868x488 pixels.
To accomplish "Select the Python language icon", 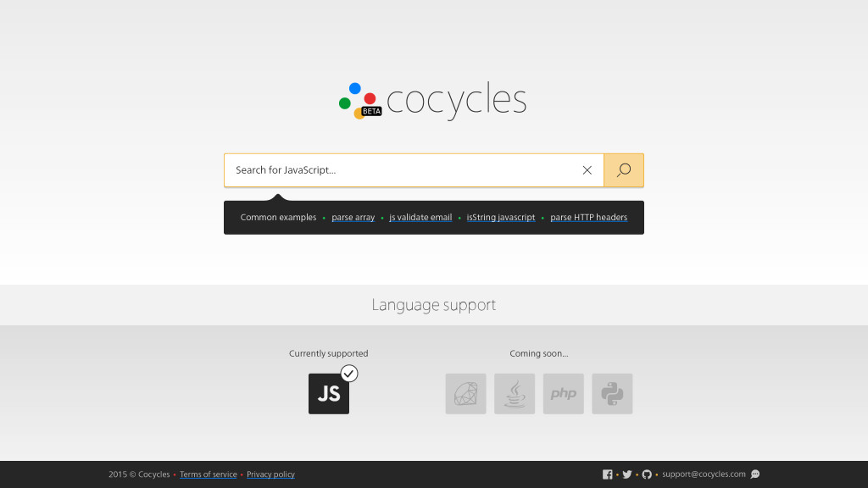I will pyautogui.click(x=612, y=394).
